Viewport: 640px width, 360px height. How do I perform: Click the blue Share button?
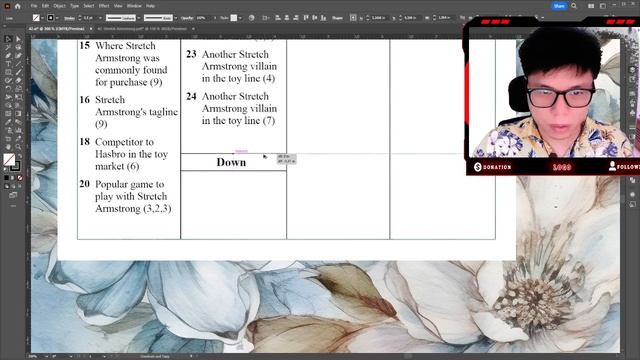[559, 6]
